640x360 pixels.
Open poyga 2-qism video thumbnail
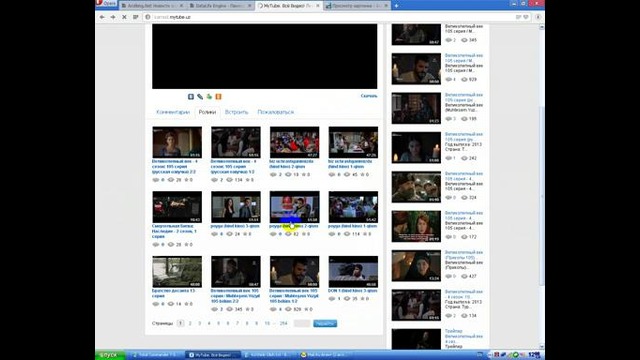click(x=294, y=207)
